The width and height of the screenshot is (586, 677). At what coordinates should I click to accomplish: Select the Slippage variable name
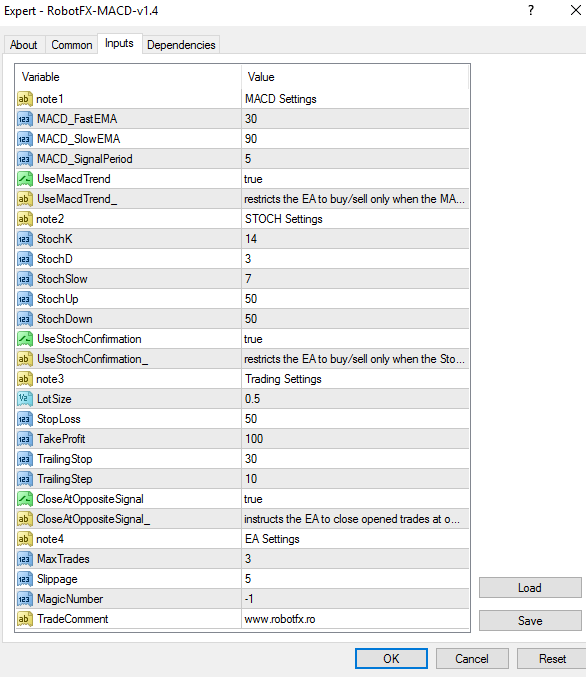[57, 579]
